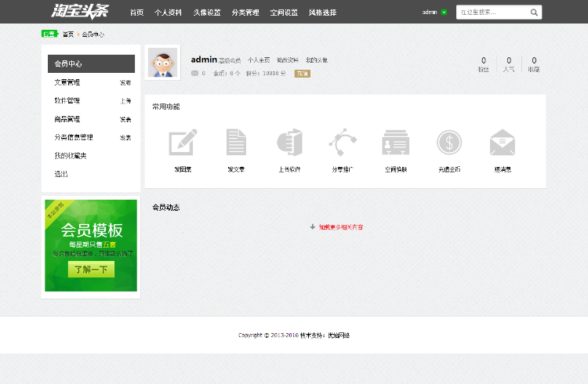588x384 pixels.
Task: Click the admin avatar thumbnail
Action: coord(162,63)
